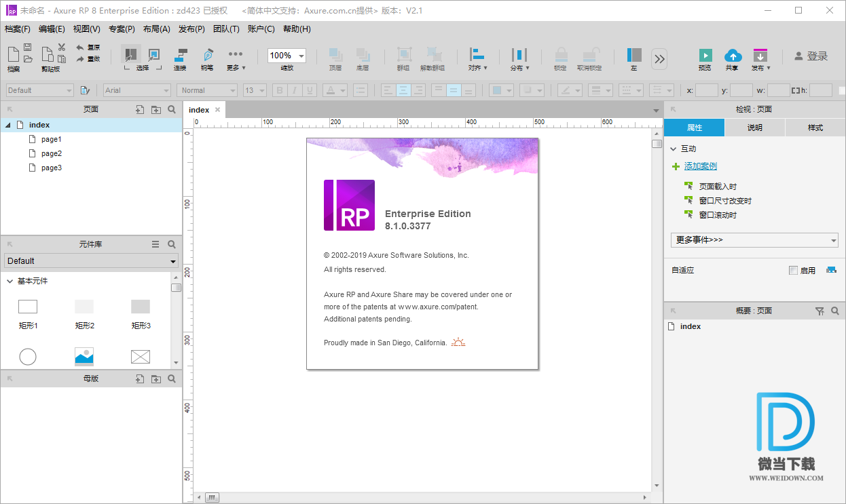Click the 预览 preview play icon
Viewport: 846px width, 504px height.
point(705,56)
